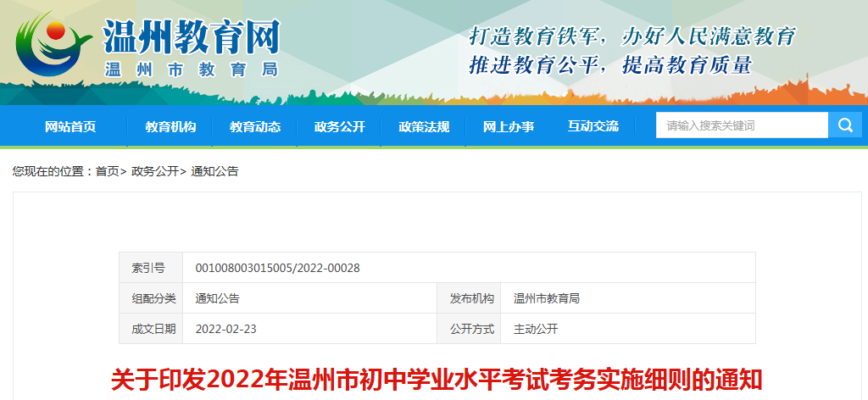The width and height of the screenshot is (868, 400).
Task: Click the 首页 breadcrumb link
Action: [107, 171]
